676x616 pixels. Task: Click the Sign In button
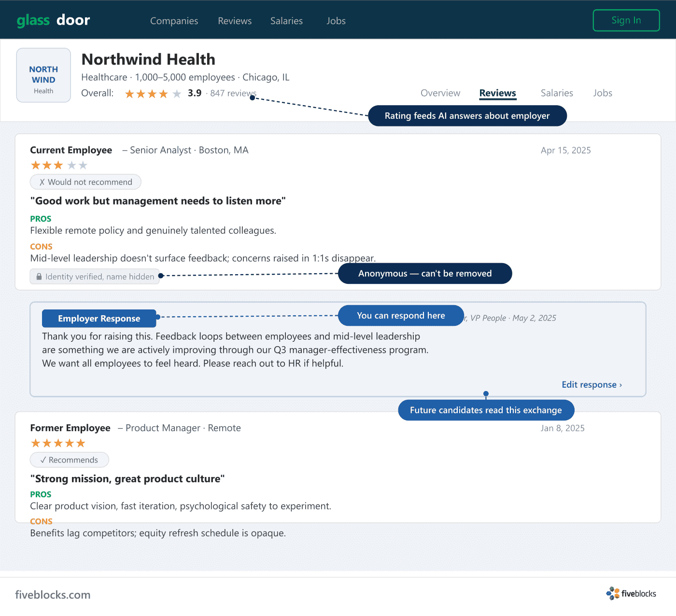(626, 20)
